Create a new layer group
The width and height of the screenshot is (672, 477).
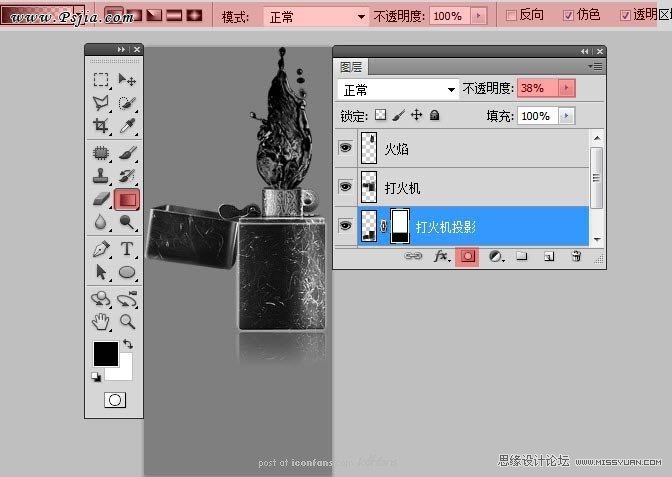522,256
